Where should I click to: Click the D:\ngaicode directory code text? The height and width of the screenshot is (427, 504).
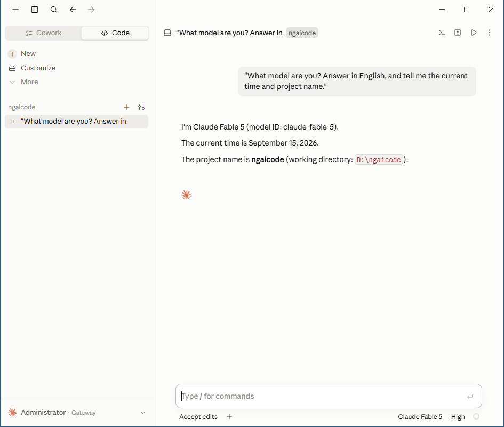click(x=379, y=160)
